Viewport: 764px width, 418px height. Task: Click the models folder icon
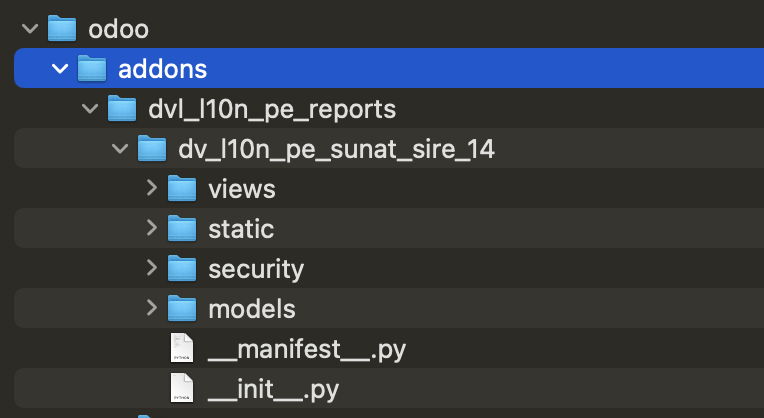click(x=182, y=308)
